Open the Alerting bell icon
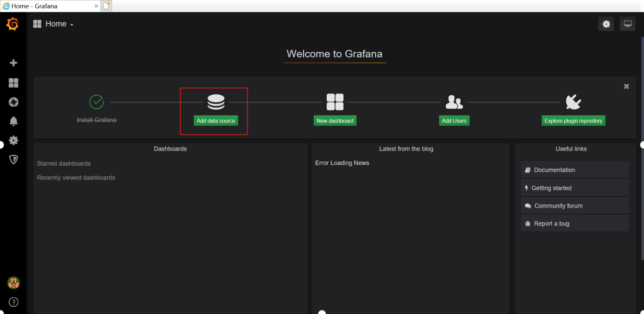The height and width of the screenshot is (314, 644). pyautogui.click(x=13, y=121)
